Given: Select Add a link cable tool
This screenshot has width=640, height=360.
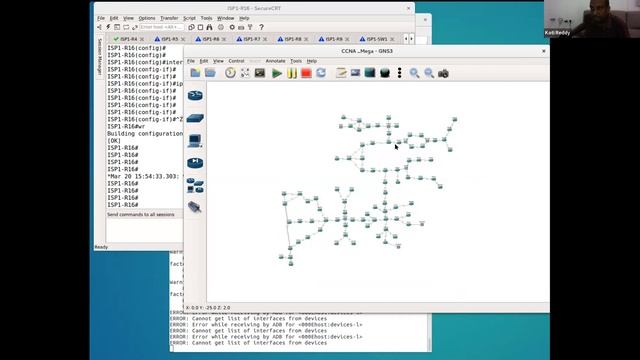Looking at the screenshot, I should click(195, 207).
